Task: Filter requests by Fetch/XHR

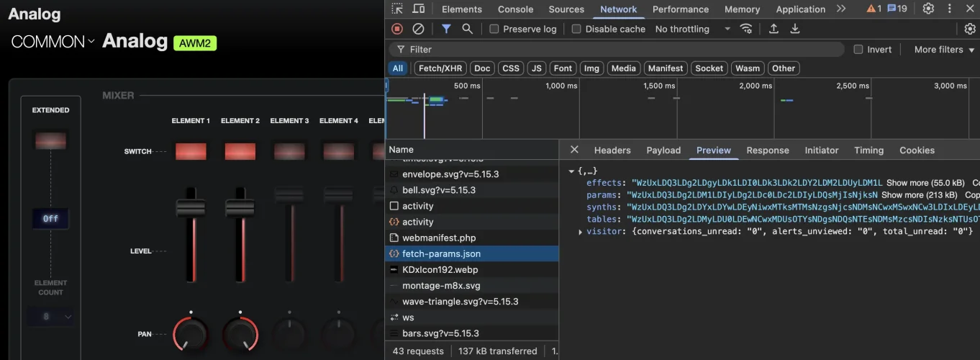Action: tap(440, 68)
